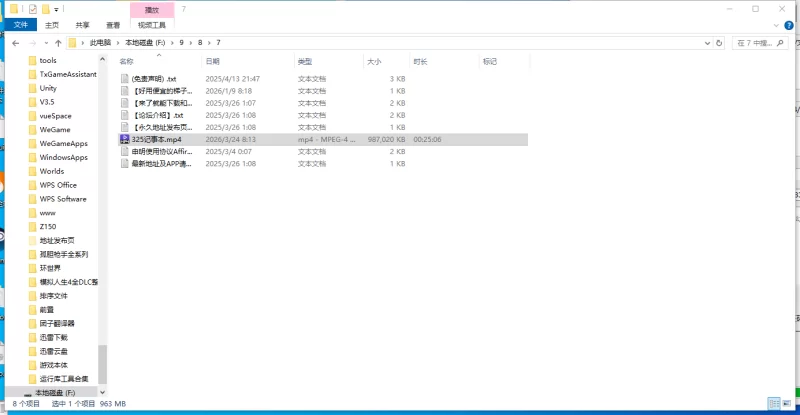Image resolution: width=800 pixels, height=415 pixels.
Task: Open the 文件 menu
Action: [20, 24]
